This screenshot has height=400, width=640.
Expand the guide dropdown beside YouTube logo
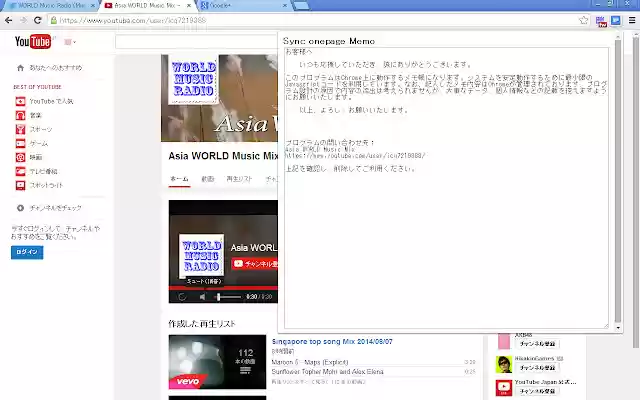click(70, 42)
